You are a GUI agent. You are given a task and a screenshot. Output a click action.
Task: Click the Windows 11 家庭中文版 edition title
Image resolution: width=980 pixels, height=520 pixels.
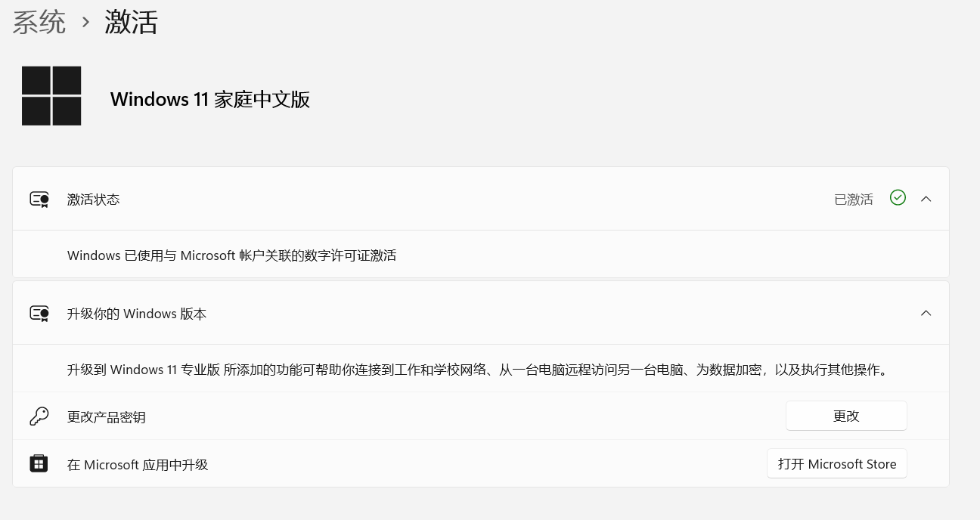[210, 99]
